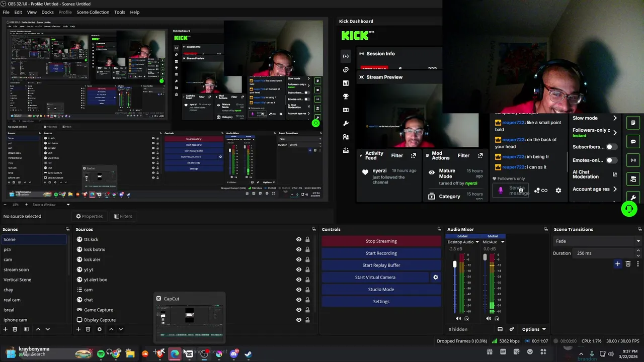Open the source Filters button
Screen dimensions: 644x362
point(123,216)
